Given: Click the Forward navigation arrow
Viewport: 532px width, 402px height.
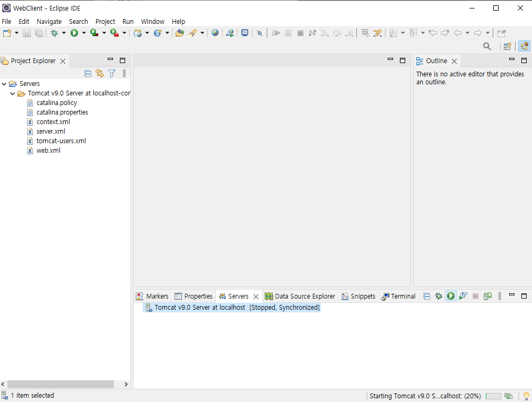Looking at the screenshot, I should pos(478,33).
